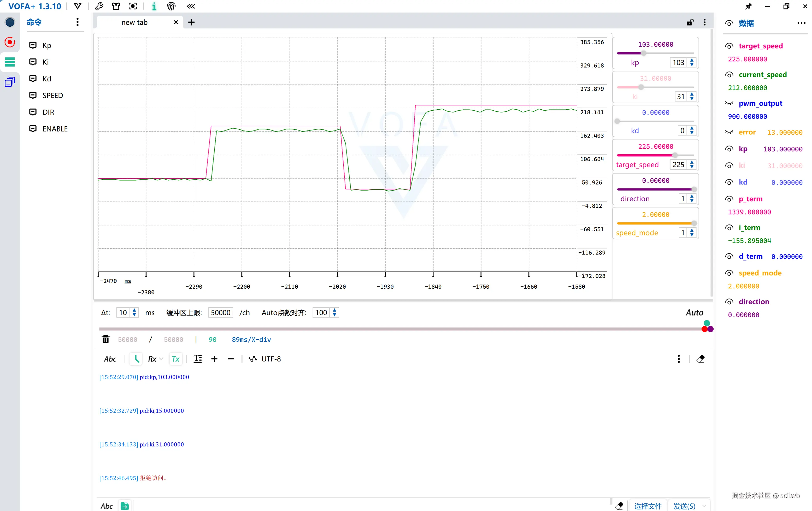Step the kp value spinner
Viewport: 812px width, 511px height.
pos(692,62)
